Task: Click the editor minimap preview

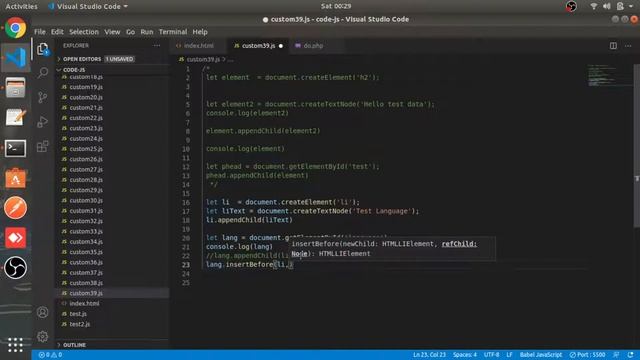Action: click(x=607, y=76)
